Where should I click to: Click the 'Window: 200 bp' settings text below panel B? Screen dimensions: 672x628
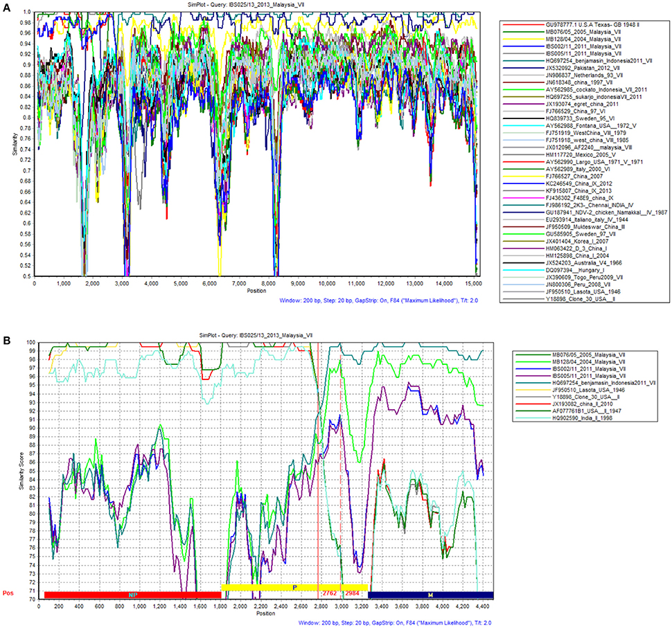395,623
